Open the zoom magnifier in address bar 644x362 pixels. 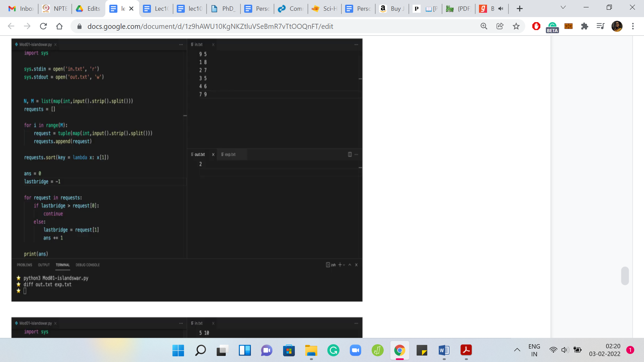[x=484, y=26]
